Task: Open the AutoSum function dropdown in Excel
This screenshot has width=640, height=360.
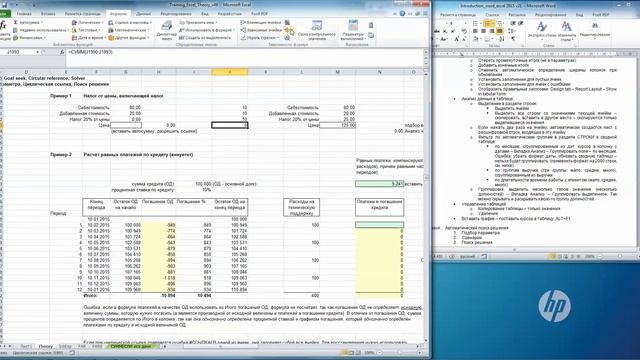Action: pyautogui.click(x=28, y=22)
